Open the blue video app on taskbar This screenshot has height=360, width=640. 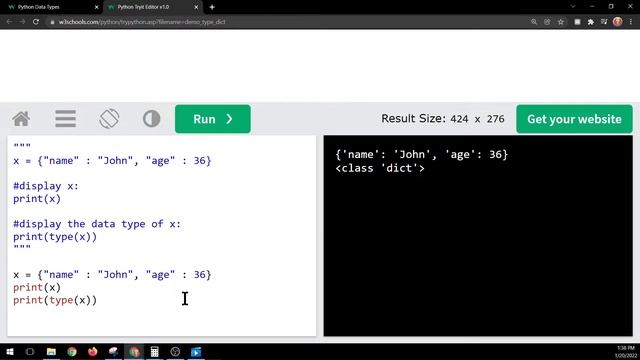coord(196,351)
